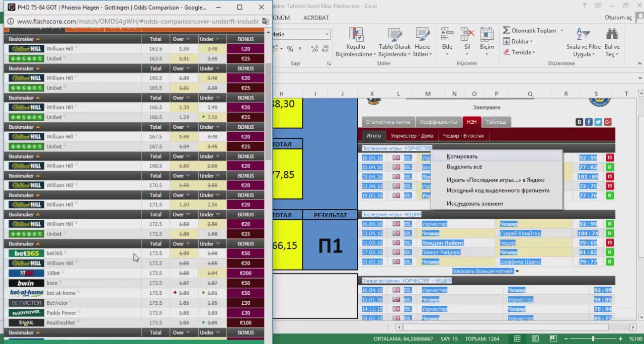Expand the Sil dropdown arrow
Screen dimensions: 644x344
tap(467, 54)
